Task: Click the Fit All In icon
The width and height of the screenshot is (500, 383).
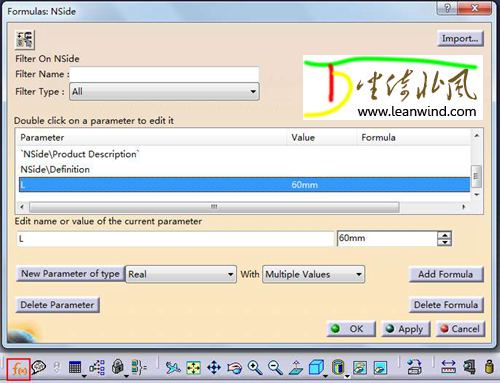Action: click(x=193, y=368)
